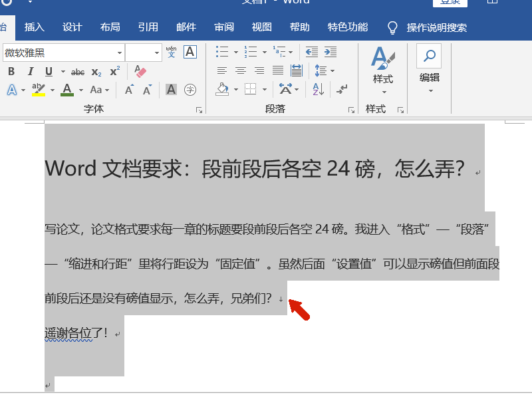Expand underline style dropdown arrow
The width and height of the screenshot is (532, 399).
(63, 72)
